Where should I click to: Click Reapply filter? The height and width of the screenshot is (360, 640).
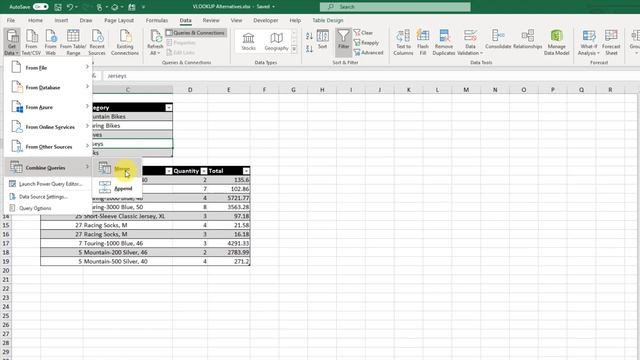[366, 42]
